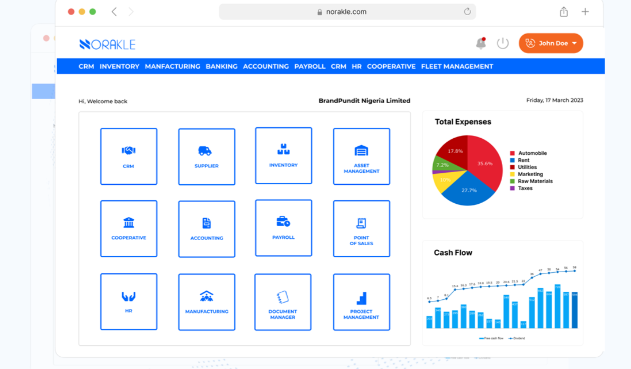Select PAYROLL in navigation bar

[310, 66]
